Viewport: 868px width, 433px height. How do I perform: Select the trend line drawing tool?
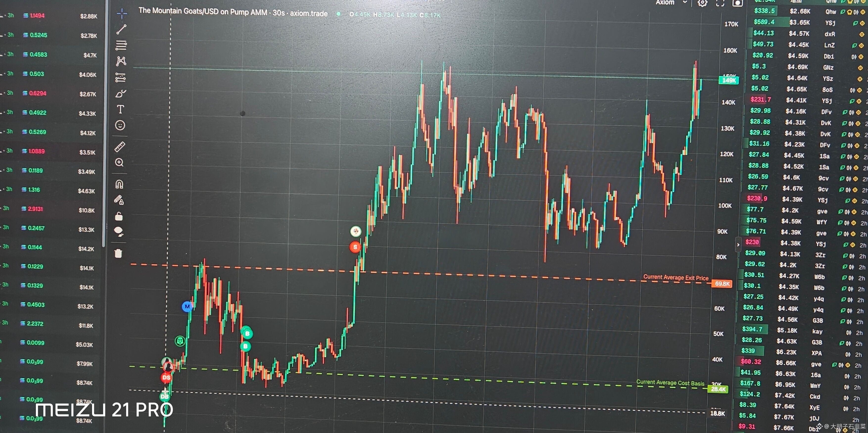[x=121, y=29]
